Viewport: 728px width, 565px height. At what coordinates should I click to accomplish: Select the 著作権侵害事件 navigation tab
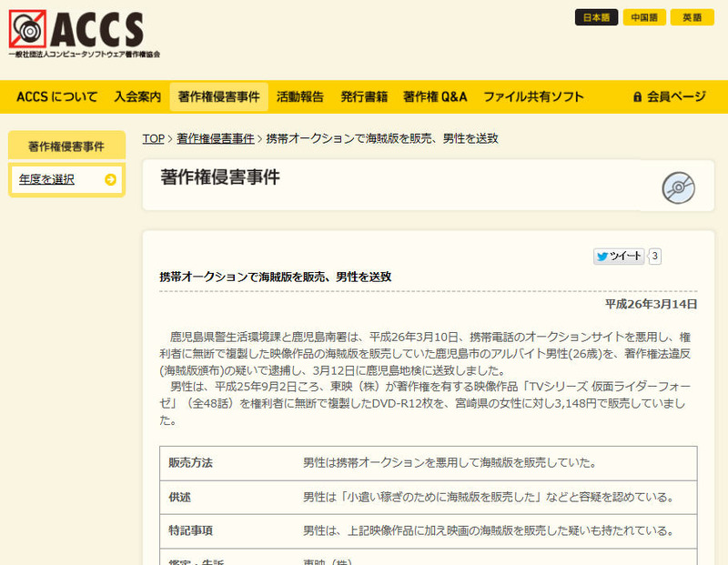coord(218,97)
